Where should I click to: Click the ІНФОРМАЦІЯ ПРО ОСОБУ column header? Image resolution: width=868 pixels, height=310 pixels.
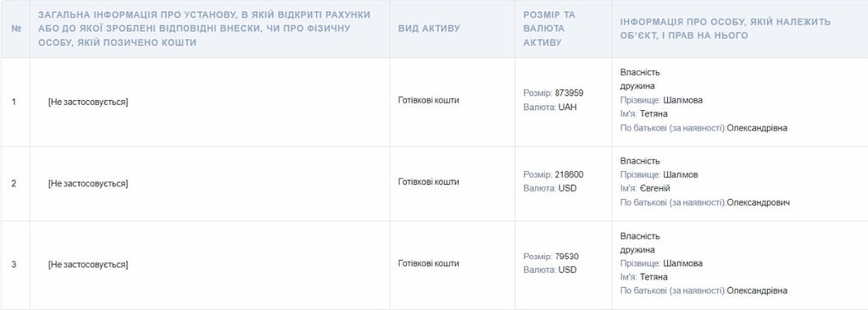(726, 28)
